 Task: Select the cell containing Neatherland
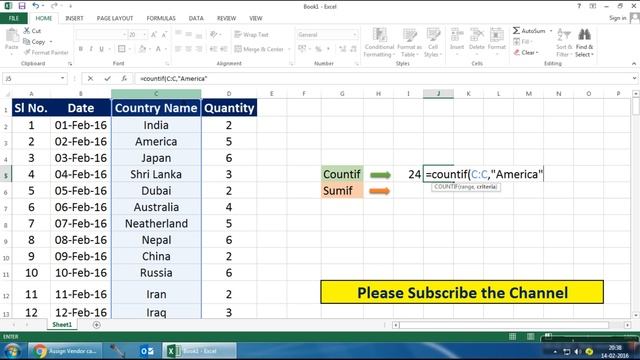click(x=156, y=224)
